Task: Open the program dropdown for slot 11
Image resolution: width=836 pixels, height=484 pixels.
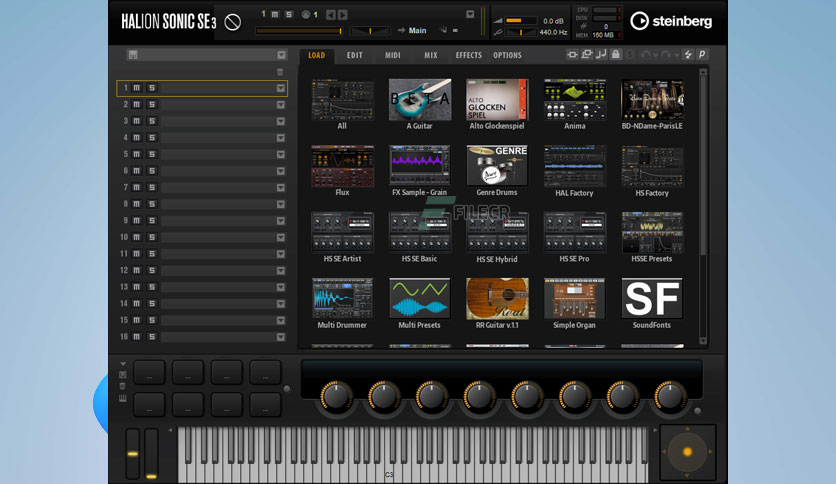Action: pos(280,254)
